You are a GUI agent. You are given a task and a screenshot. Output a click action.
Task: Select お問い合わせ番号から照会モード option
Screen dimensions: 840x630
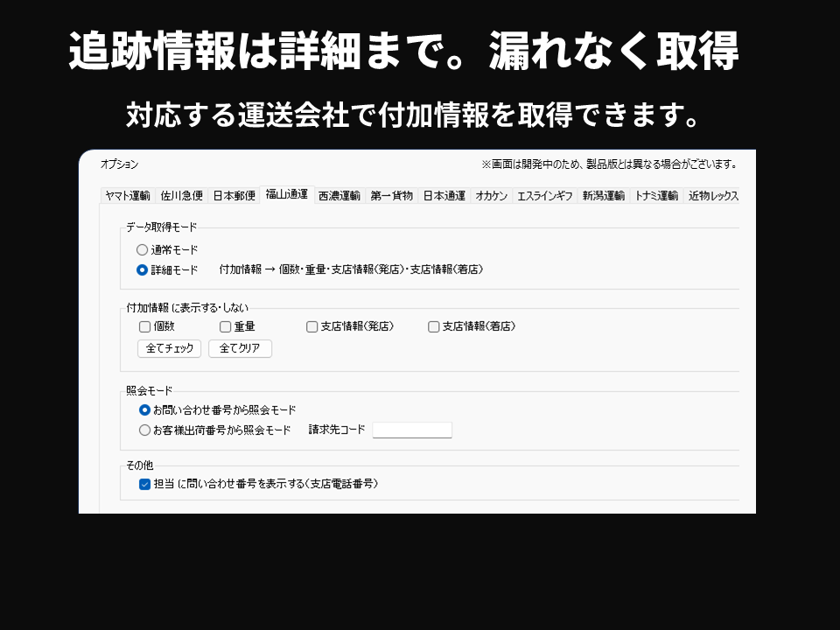(145, 409)
